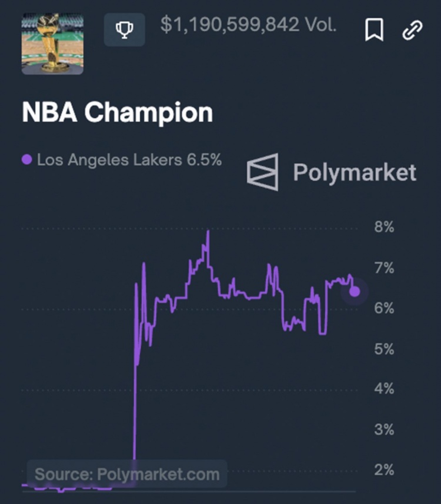Select the Los Angeles Lakers 6.5% legend label
Viewport: 441px width, 504px height.
pyautogui.click(x=129, y=159)
